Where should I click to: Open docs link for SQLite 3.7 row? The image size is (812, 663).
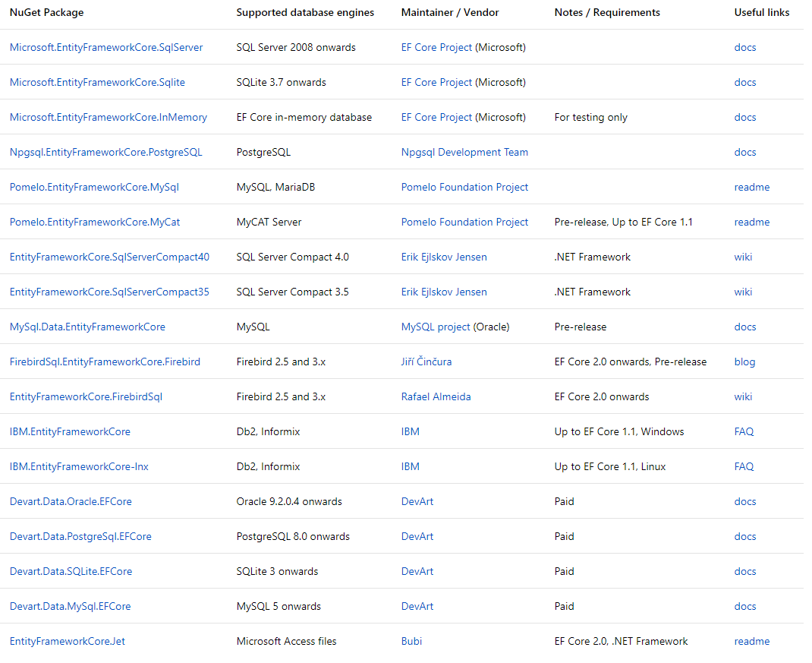click(744, 82)
